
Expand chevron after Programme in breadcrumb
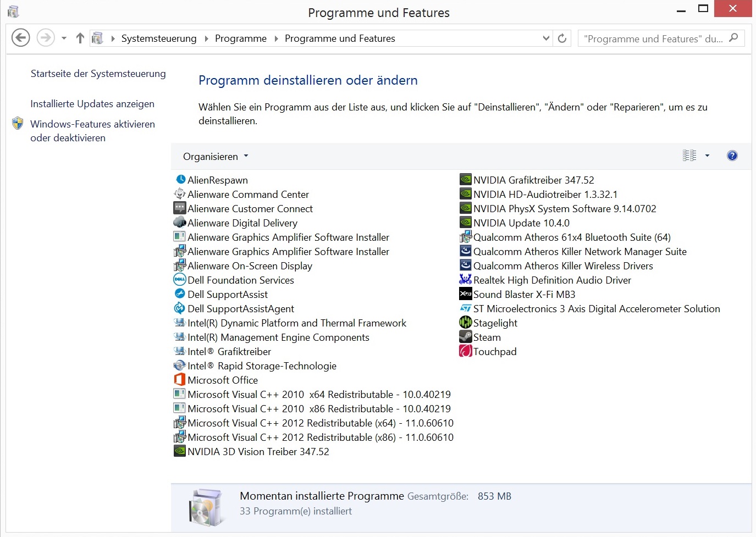point(276,38)
